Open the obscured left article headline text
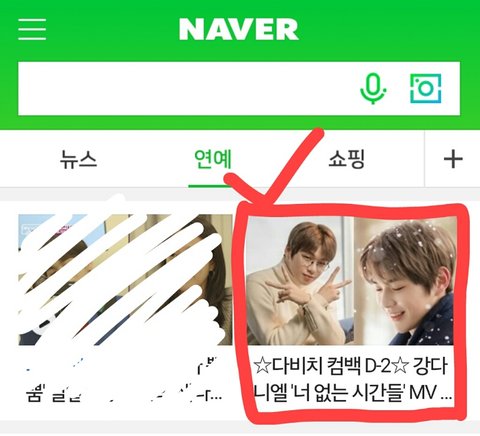 [x=123, y=380]
